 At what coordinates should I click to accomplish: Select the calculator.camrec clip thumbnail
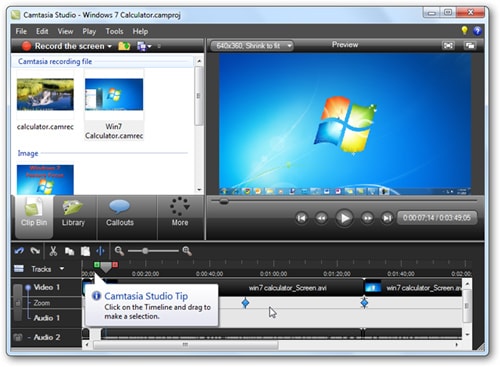click(x=45, y=94)
